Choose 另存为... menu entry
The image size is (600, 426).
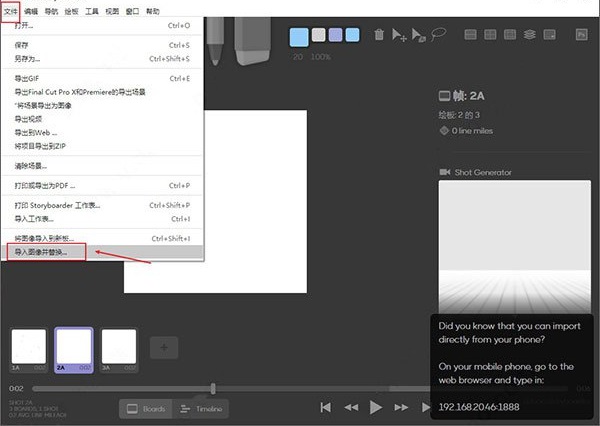pyautogui.click(x=102, y=59)
